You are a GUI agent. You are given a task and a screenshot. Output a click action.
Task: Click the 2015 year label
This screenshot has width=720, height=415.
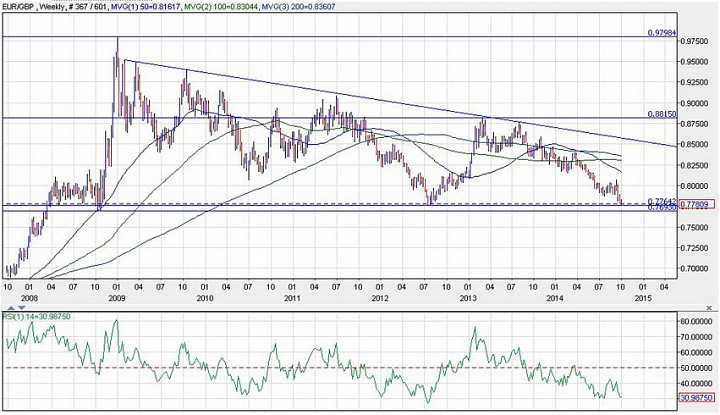tap(643, 298)
